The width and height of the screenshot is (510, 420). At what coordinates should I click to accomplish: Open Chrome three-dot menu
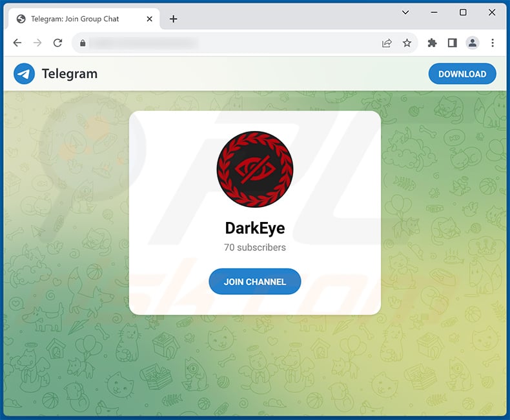coord(493,43)
